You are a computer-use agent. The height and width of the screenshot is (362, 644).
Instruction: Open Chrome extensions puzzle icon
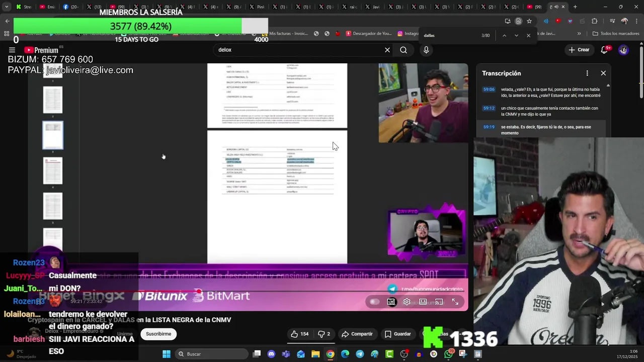(x=595, y=21)
